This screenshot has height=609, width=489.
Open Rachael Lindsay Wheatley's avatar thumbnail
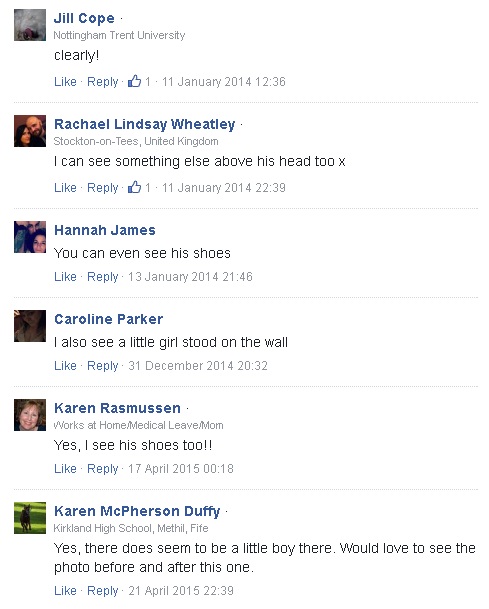[30, 131]
